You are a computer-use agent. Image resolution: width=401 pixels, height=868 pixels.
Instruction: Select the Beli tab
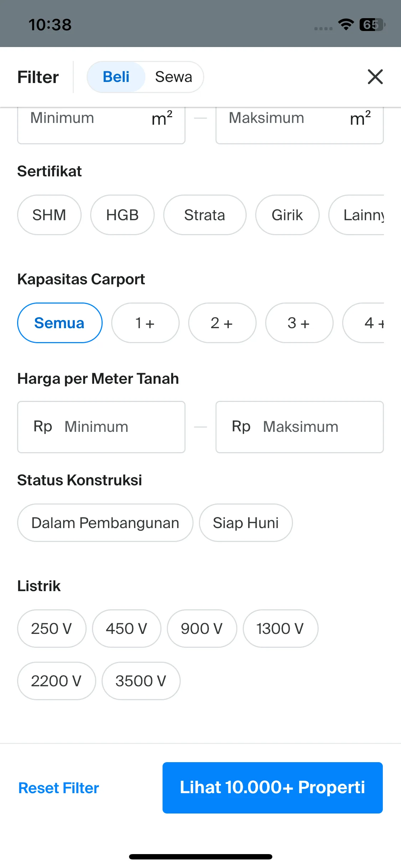coord(116,77)
